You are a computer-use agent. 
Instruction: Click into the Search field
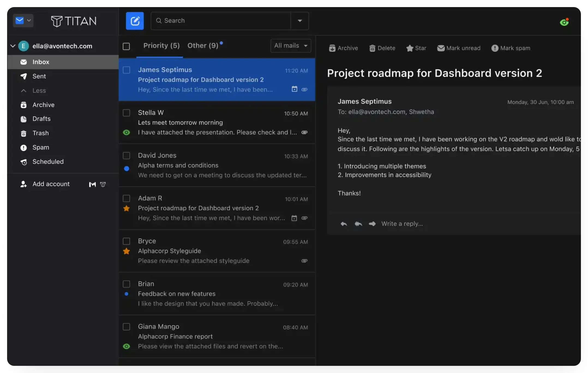pyautogui.click(x=221, y=21)
